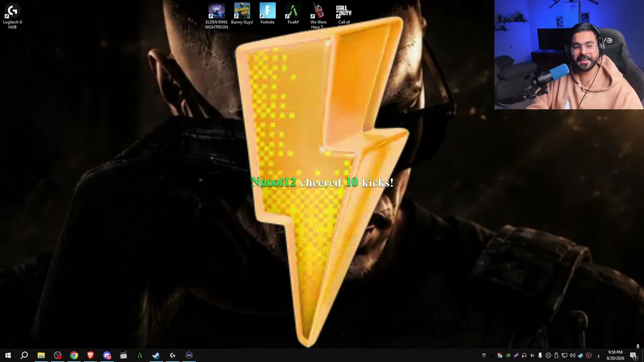This screenshot has height=362, width=644.
Task: Select the Bunny Guys! desktop shortcut
Action: pyautogui.click(x=242, y=14)
